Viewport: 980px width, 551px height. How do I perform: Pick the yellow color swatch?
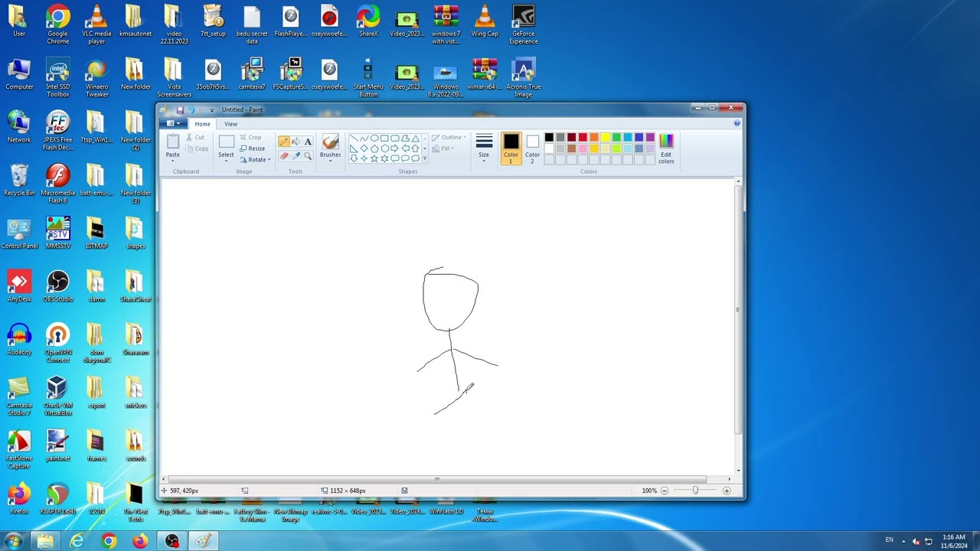[605, 138]
